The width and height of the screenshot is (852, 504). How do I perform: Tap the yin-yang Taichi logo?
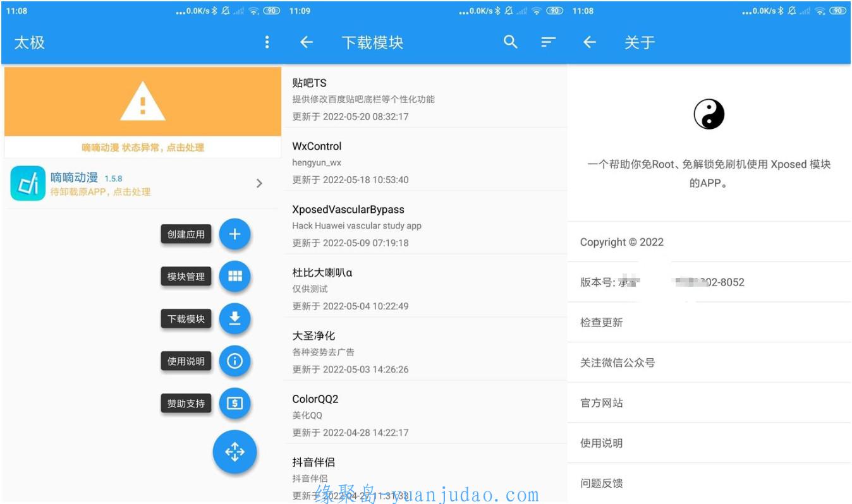tap(709, 115)
